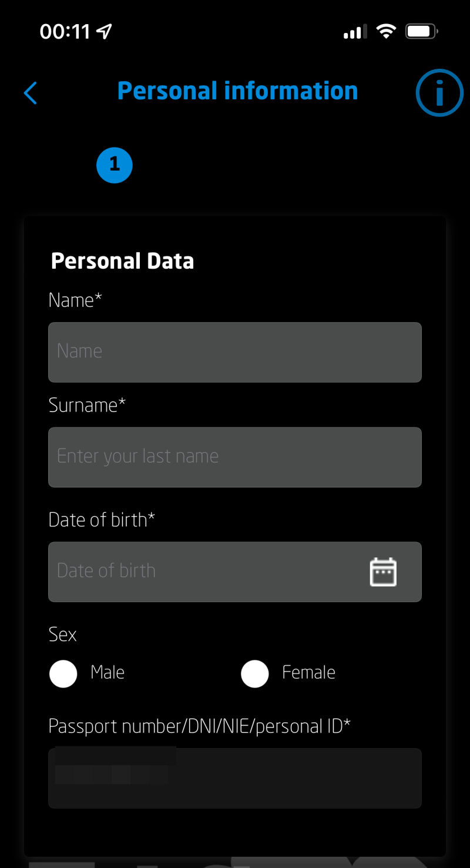Tap the back arrow icon
The image size is (470, 868).
[31, 93]
